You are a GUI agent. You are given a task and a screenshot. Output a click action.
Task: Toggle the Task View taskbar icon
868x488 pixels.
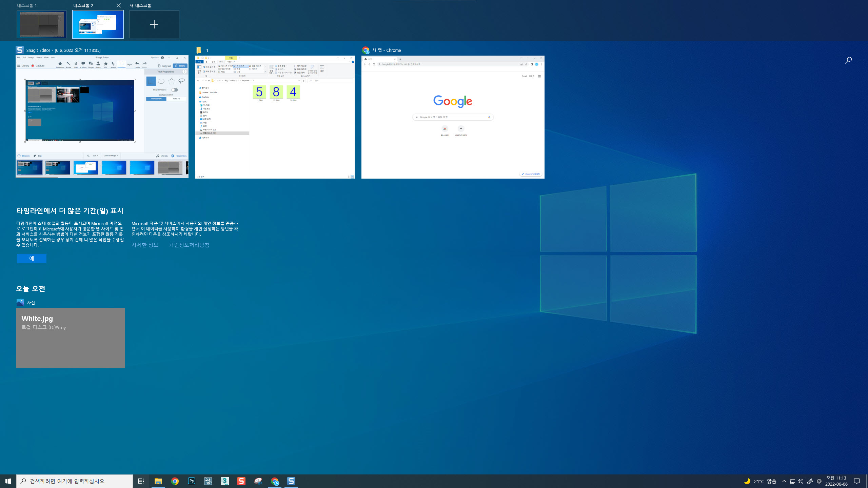141,481
